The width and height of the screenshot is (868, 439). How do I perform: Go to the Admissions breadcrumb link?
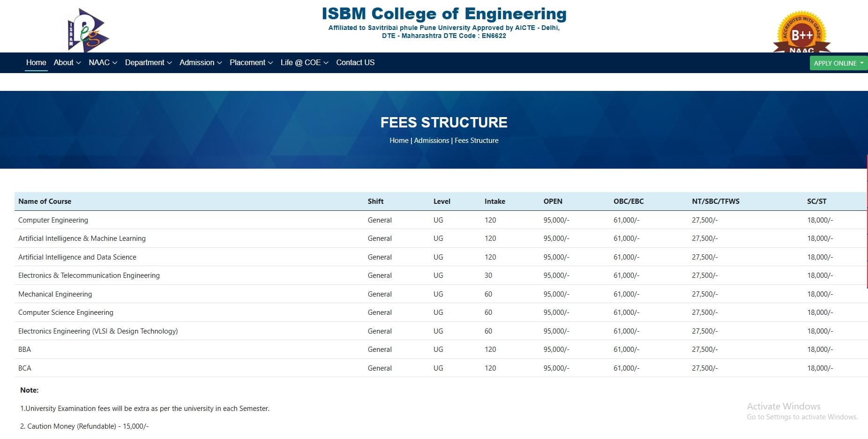(x=431, y=141)
